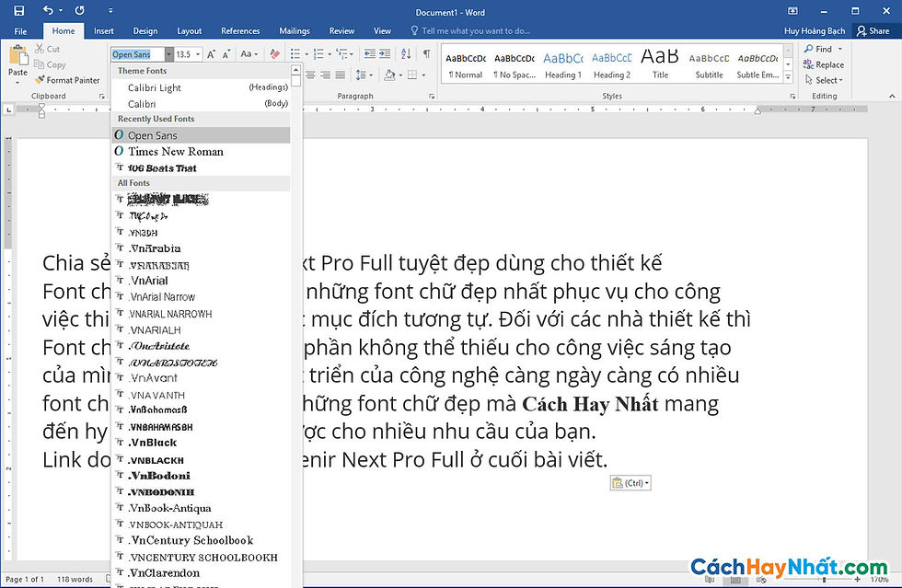Toggle show/hide paragraph marks
Viewport: 902px width, 588px height.
click(427, 54)
